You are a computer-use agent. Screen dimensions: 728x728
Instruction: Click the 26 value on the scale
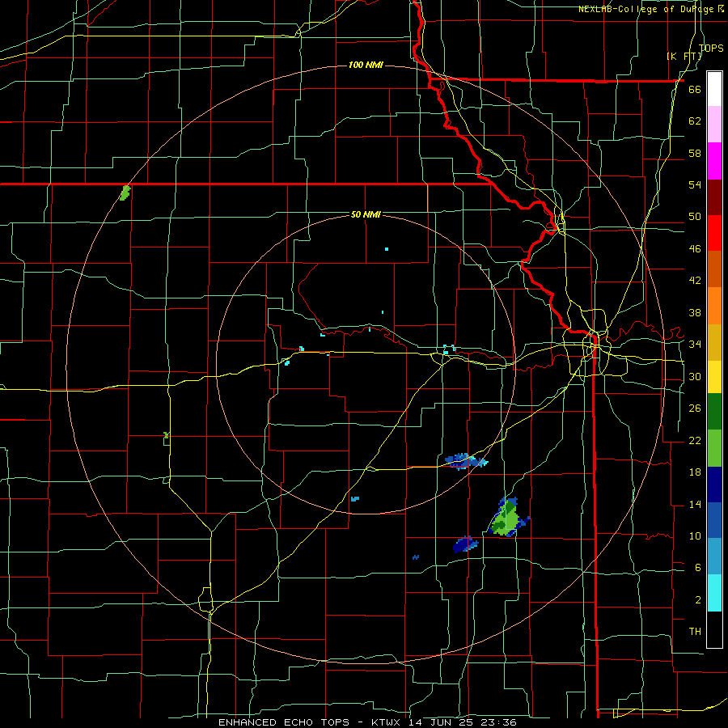coord(695,408)
